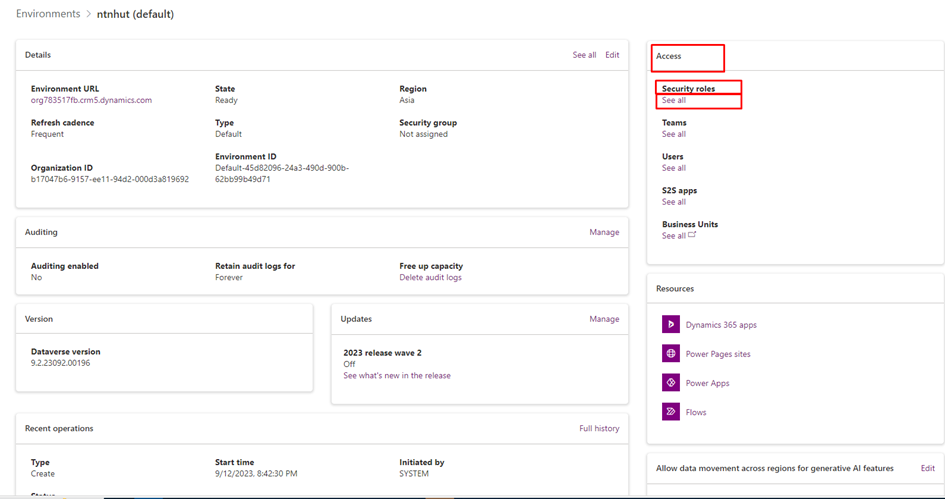
Task: View all Users via See all
Action: click(x=674, y=168)
